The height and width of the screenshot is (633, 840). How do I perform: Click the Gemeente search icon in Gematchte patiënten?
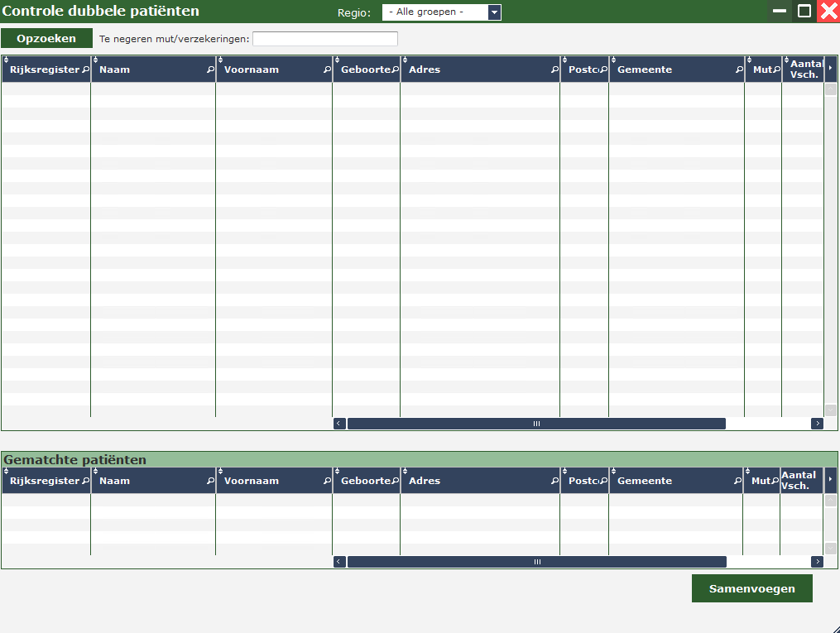click(739, 481)
